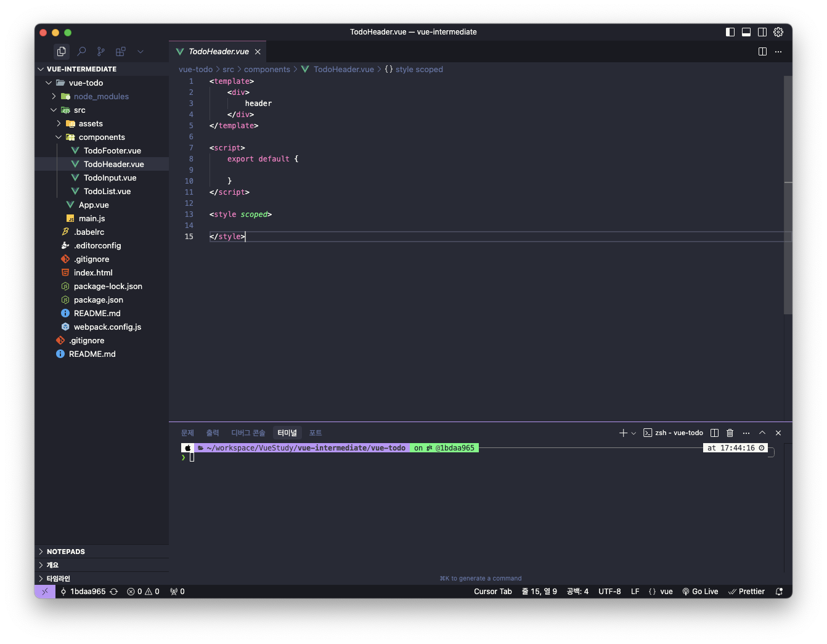
Task: Open package.json file
Action: [102, 300]
